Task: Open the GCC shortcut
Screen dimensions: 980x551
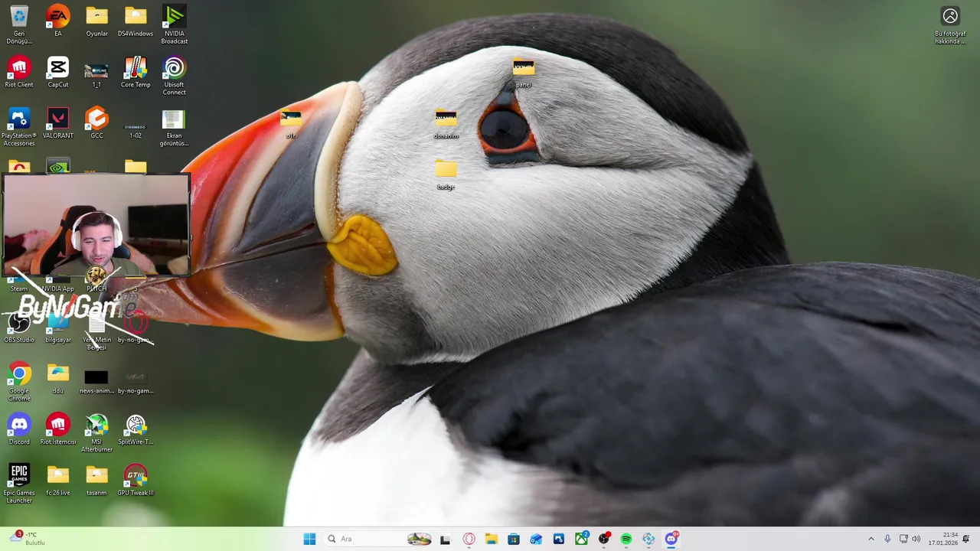Action: tap(96, 123)
